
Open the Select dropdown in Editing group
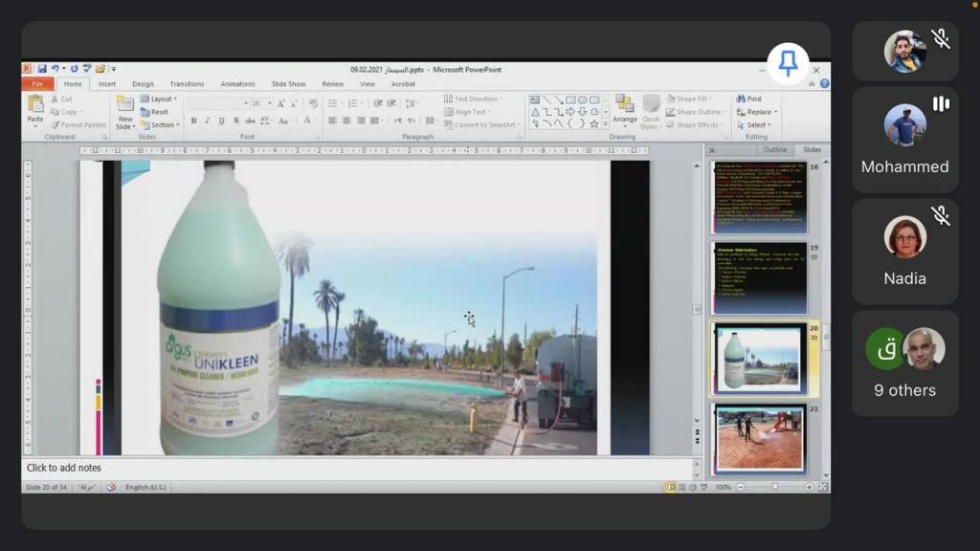756,125
